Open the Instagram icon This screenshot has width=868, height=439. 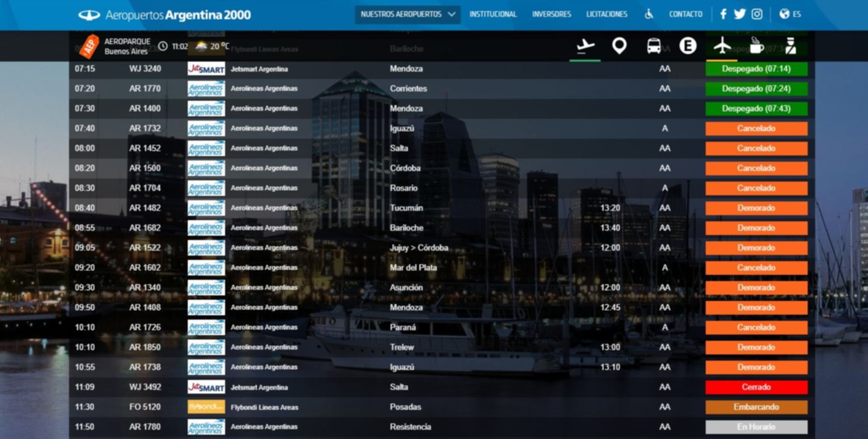(757, 14)
